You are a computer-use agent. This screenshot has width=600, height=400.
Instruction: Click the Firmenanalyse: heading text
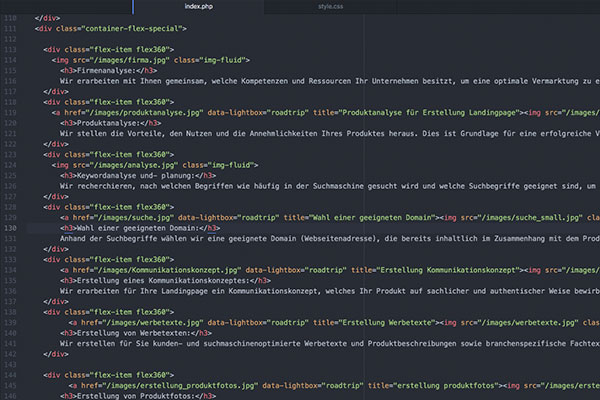click(106, 71)
